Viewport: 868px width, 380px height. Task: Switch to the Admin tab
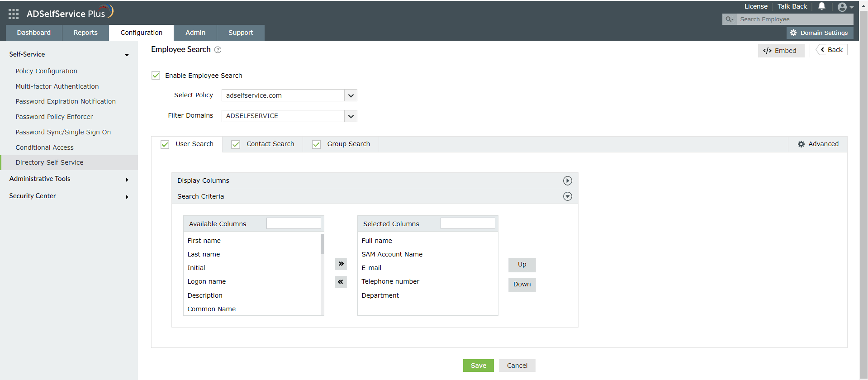[x=195, y=33]
